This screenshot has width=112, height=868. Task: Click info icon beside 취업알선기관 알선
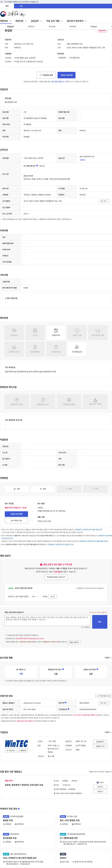63,669
